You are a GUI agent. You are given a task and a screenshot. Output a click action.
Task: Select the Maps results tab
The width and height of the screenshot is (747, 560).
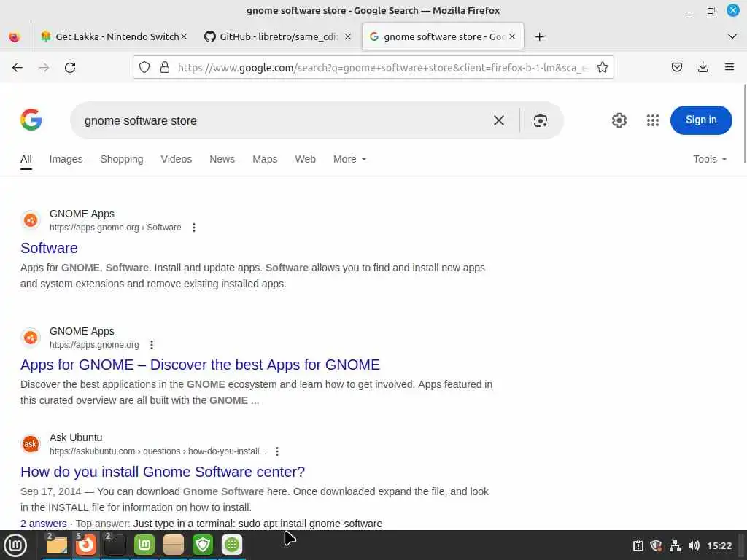click(265, 159)
